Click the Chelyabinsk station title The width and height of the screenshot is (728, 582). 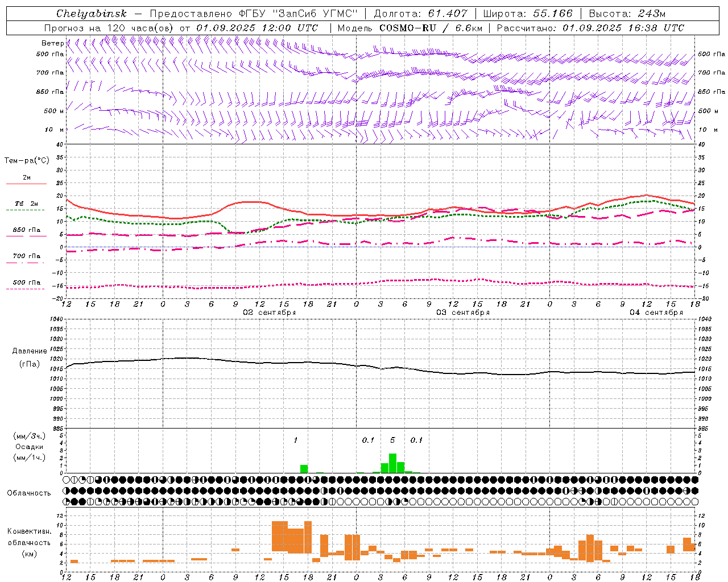(92, 14)
